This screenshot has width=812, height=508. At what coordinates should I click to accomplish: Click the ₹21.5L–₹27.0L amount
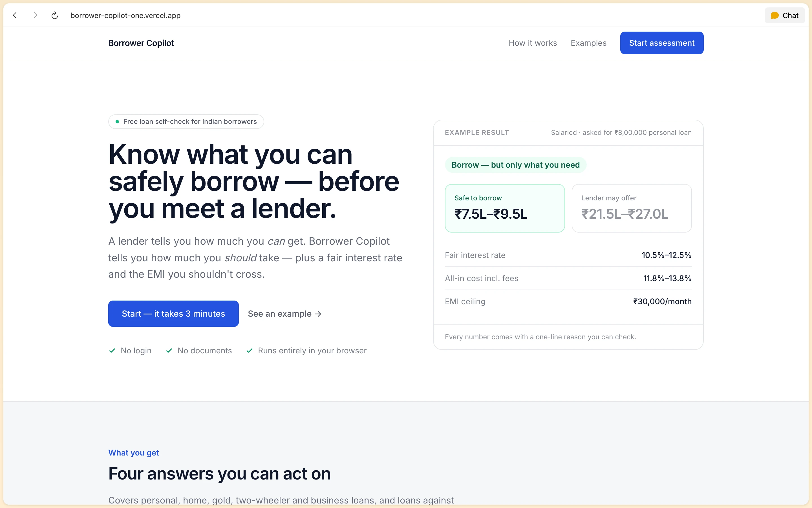coord(625,214)
